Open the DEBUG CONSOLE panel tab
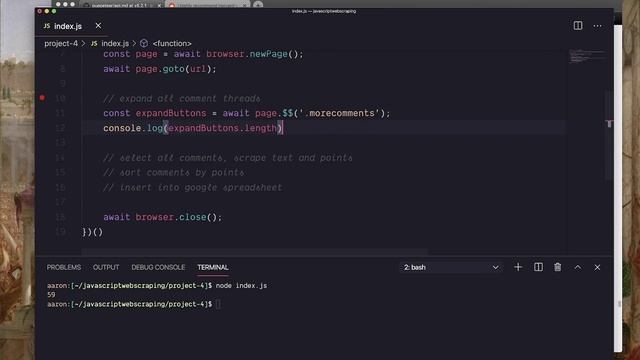Screen dimensions: 640x360 pyautogui.click(x=158, y=267)
